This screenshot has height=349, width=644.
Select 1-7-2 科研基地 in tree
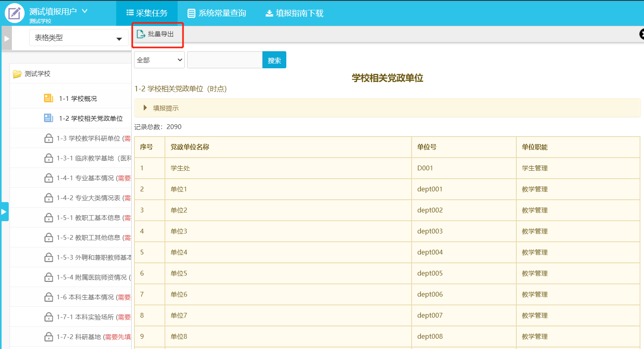tap(93, 337)
